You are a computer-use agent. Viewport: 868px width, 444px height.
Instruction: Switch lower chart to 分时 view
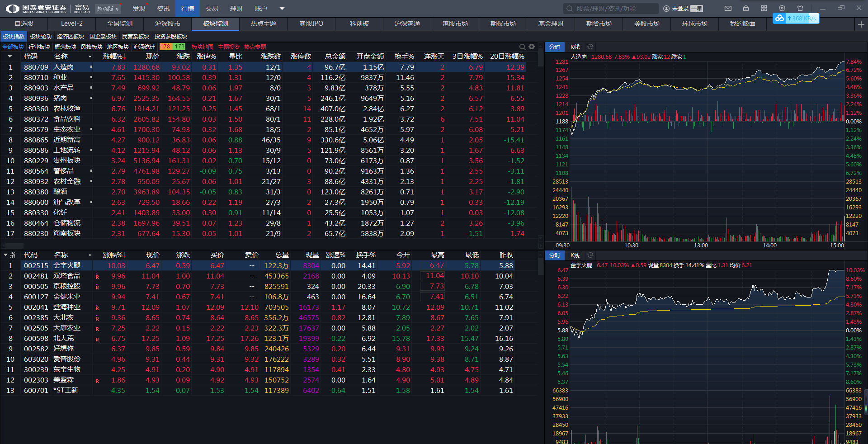(554, 255)
